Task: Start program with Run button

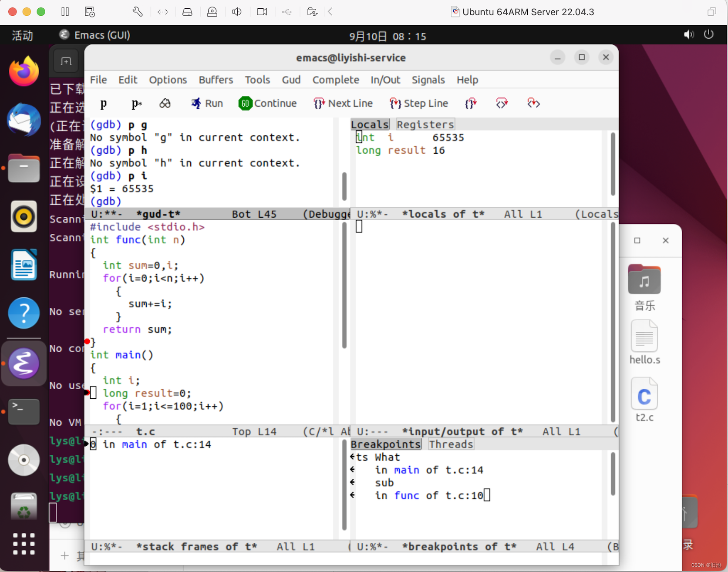Action: click(207, 104)
